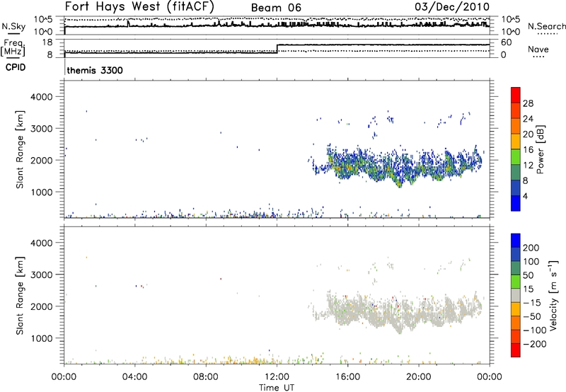566x392 pixels.
Task: Click the '04:00' time tick label
Action: pos(135,377)
